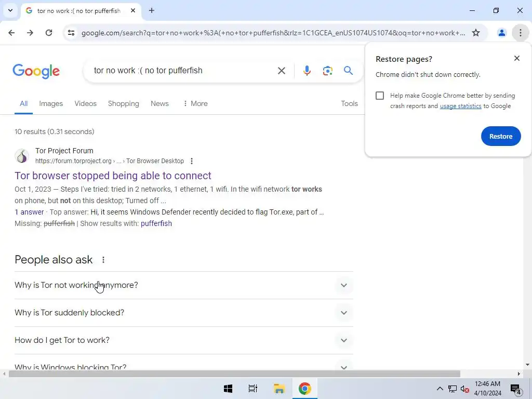Open Task View on the taskbar
The width and height of the screenshot is (532, 399).
pyautogui.click(x=253, y=389)
